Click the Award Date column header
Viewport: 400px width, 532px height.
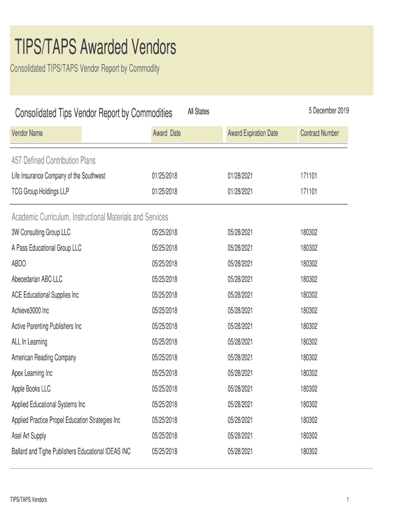[x=167, y=134]
